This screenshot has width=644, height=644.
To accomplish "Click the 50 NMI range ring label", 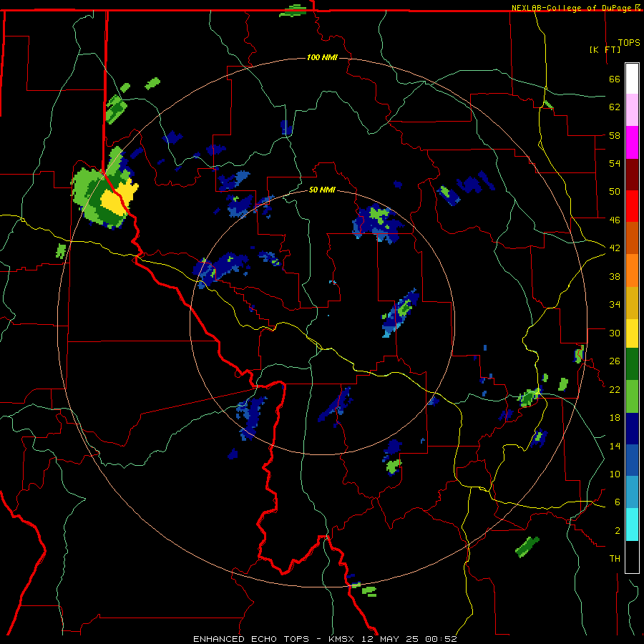I will 322,190.
